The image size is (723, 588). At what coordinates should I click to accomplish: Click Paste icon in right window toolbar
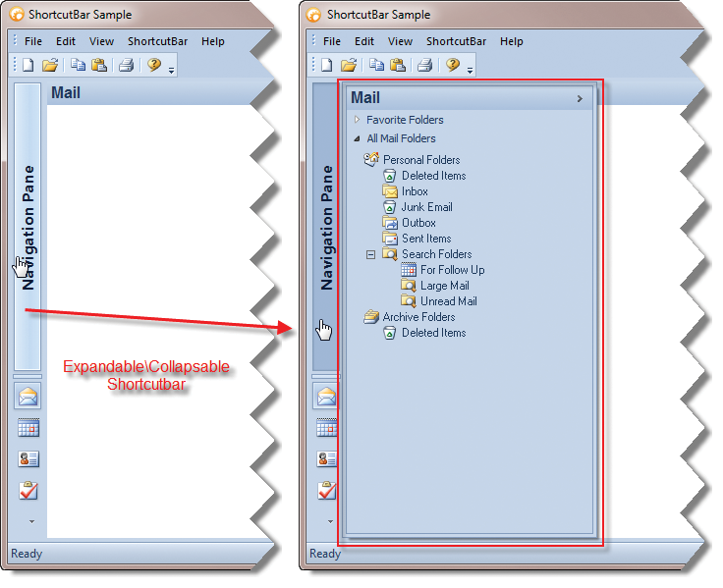pyautogui.click(x=398, y=65)
